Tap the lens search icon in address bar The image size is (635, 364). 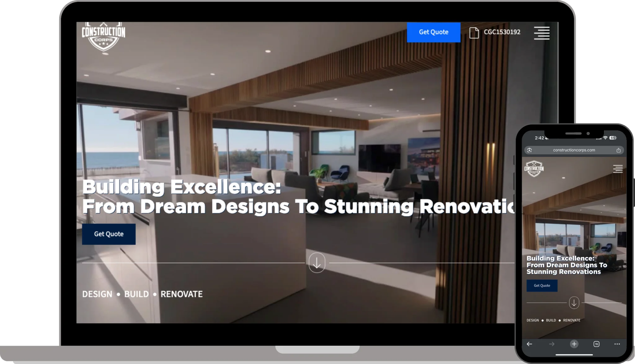pyautogui.click(x=529, y=150)
